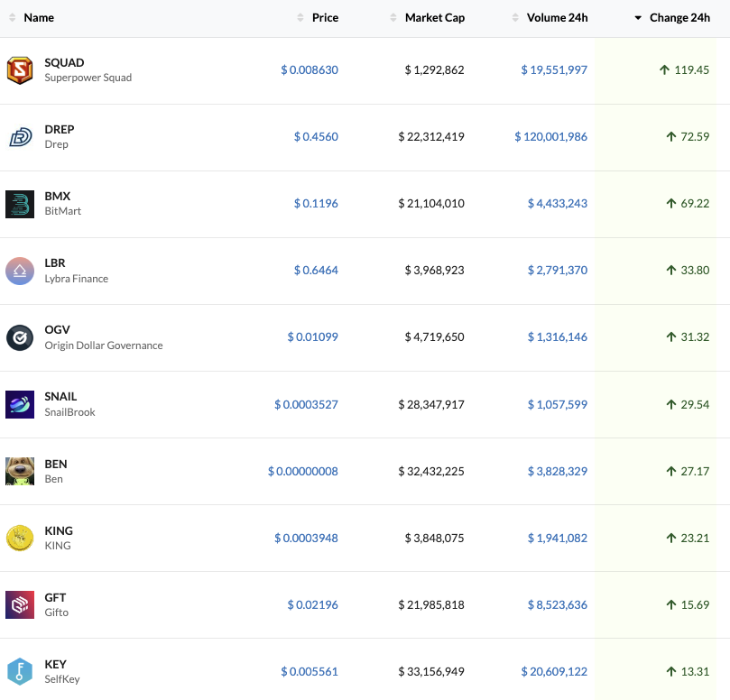
Task: Select the Gifto name text
Action: tap(56, 612)
